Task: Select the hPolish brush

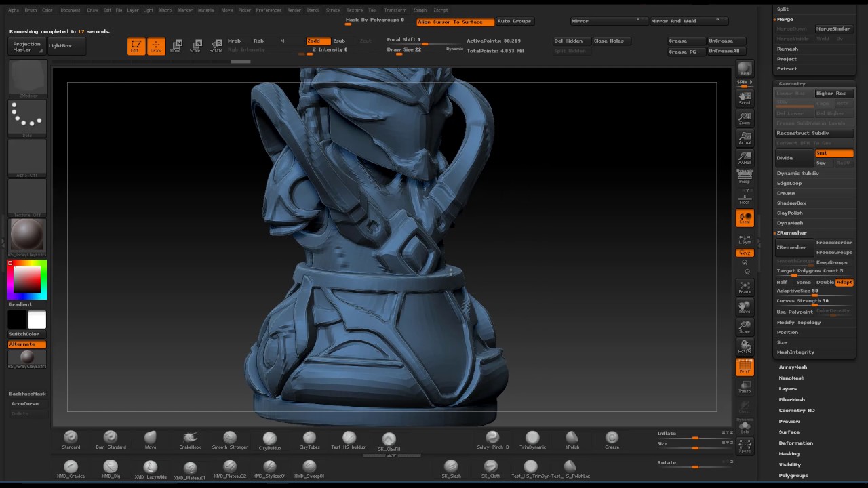Action: point(572,439)
